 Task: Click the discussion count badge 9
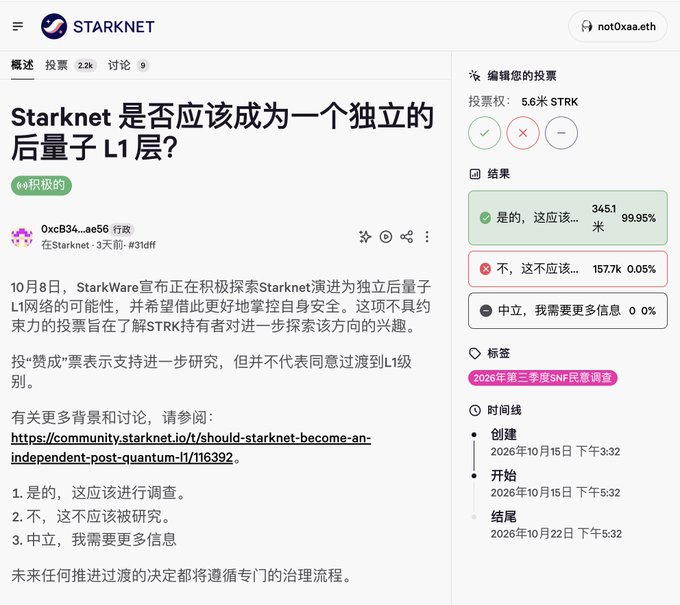(x=143, y=65)
